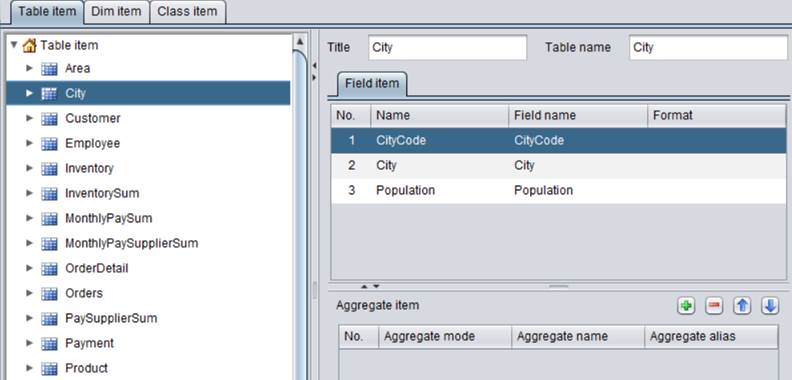Collapse the Table item root node
792x380 pixels.
14,44
